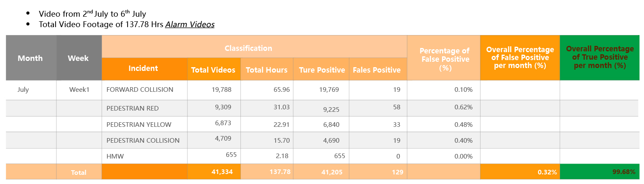Click the green Overall True Positive header
Viewport: 644px width, 184px height.
pyautogui.click(x=599, y=58)
